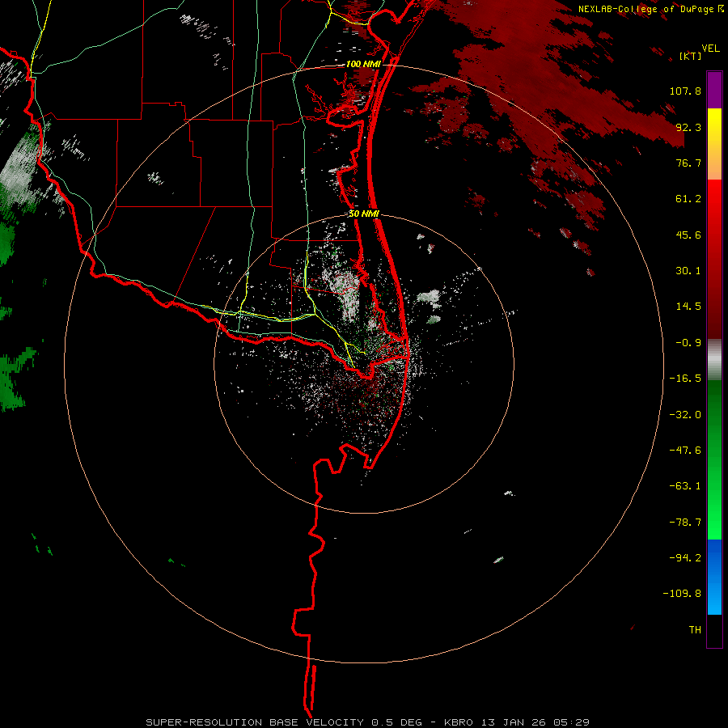
Task: Click the 50 NMI range ring label
Action: 363,214
